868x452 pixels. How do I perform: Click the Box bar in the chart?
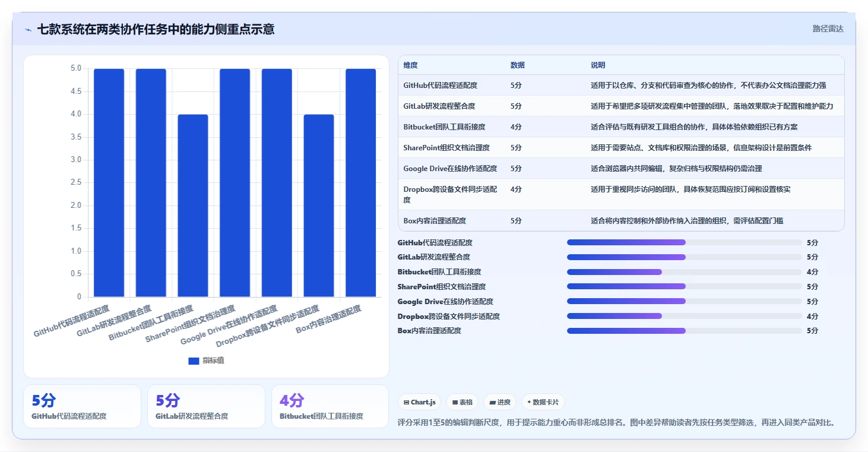coord(361,183)
